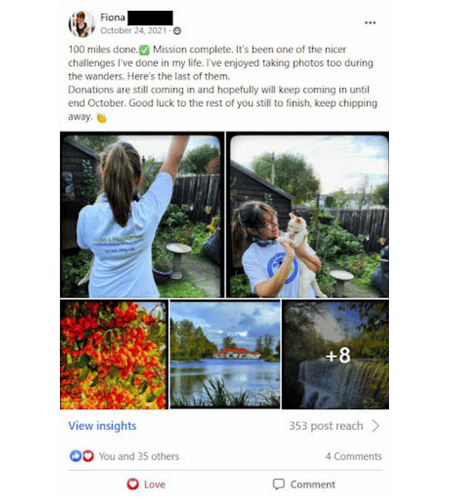Click the green checkmark emoji in post
450x500 pixels.
pos(144,50)
